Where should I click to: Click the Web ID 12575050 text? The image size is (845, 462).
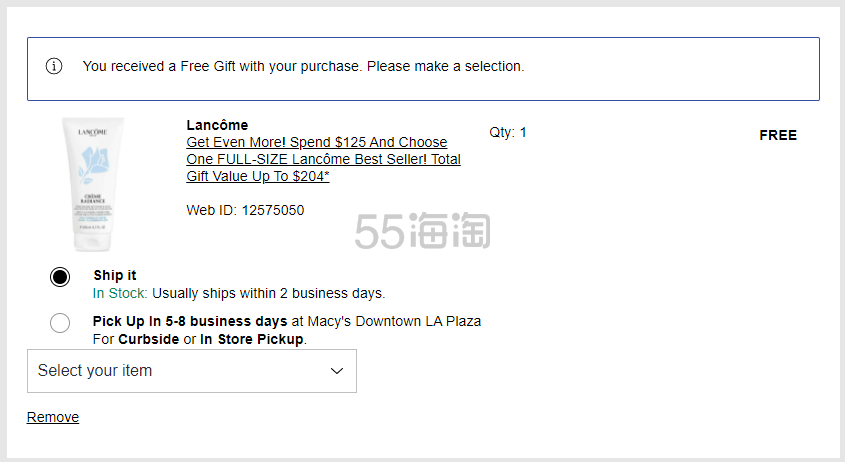(x=245, y=210)
